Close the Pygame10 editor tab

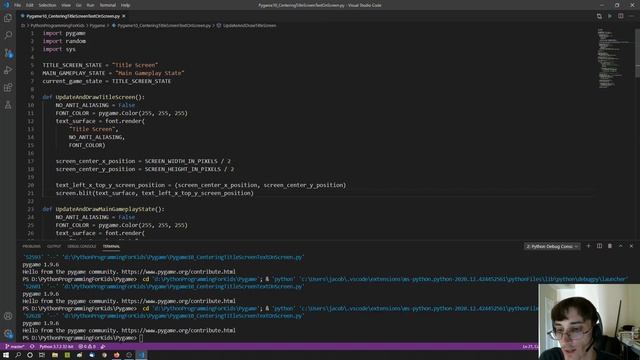pos(124,16)
